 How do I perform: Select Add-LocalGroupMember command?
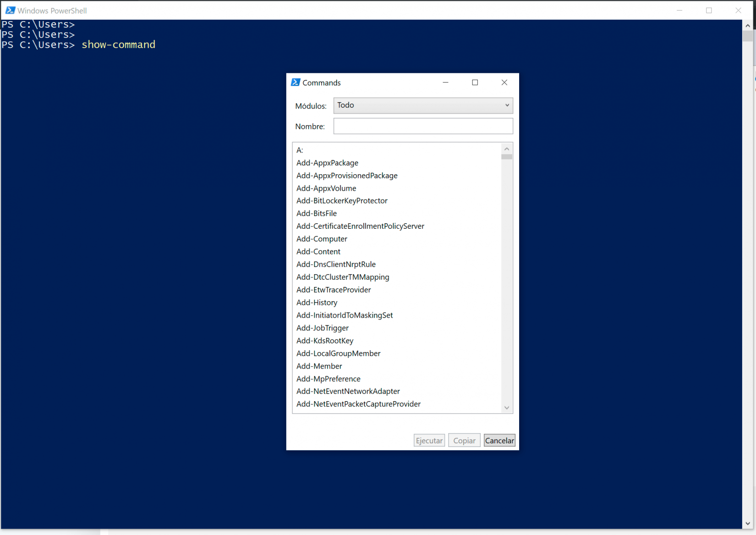tap(338, 353)
